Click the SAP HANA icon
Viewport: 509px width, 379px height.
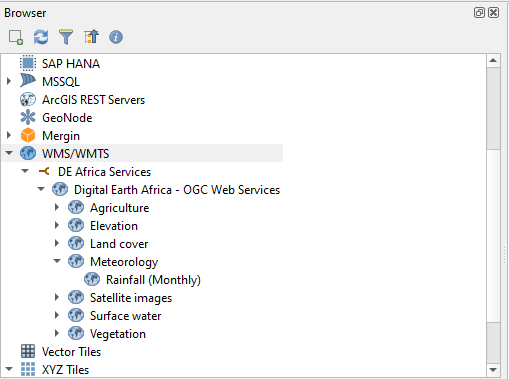(x=28, y=63)
